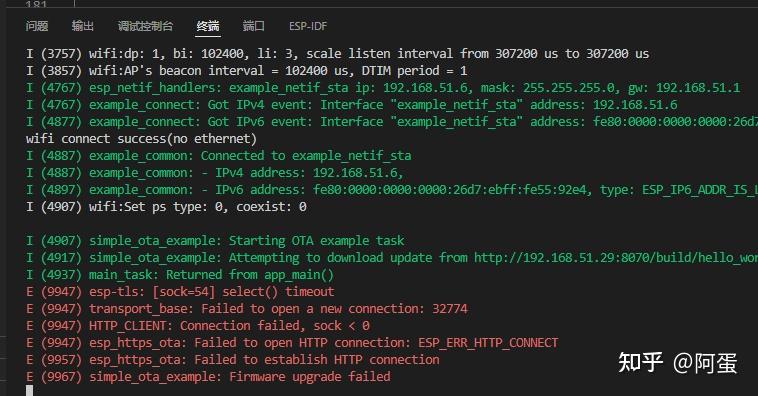
Task: Click the 知乎 @阿蛋 watermark
Action: (678, 363)
